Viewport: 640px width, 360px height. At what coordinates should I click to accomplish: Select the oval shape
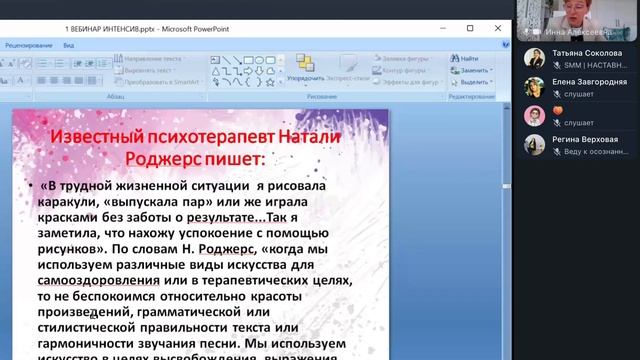point(259,60)
